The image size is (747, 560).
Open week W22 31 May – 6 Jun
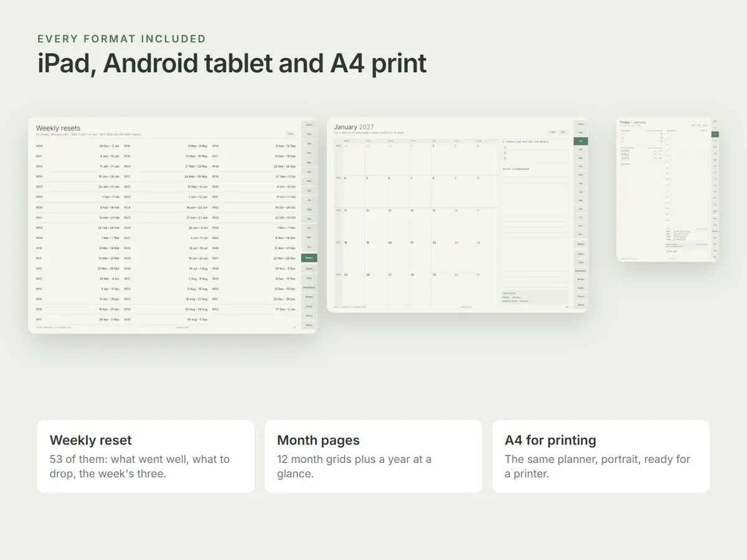[x=166, y=187]
